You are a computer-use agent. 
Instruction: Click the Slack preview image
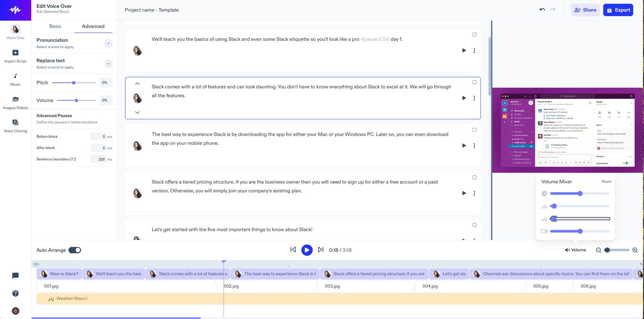(x=568, y=130)
